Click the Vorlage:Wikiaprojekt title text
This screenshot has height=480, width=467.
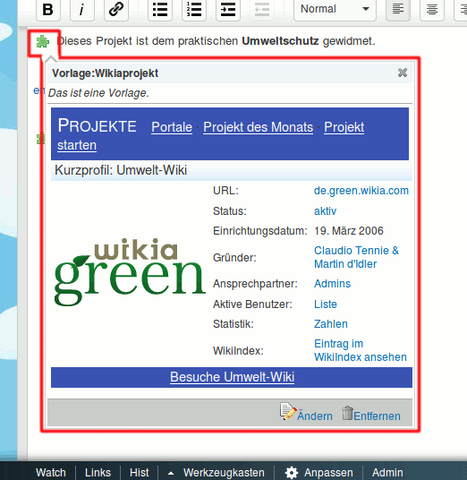(105, 73)
